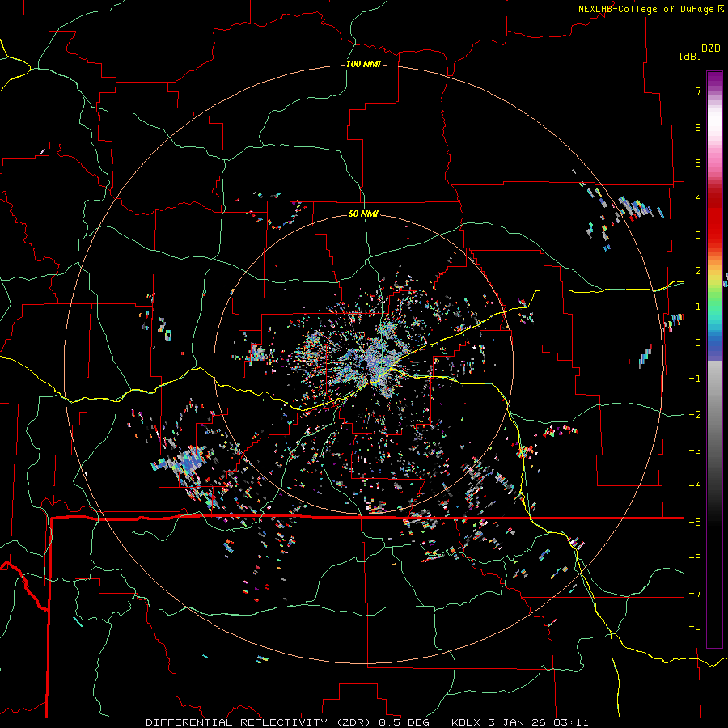Click the 100 NMI range ring label
Screen dimensions: 728x728
tap(363, 64)
